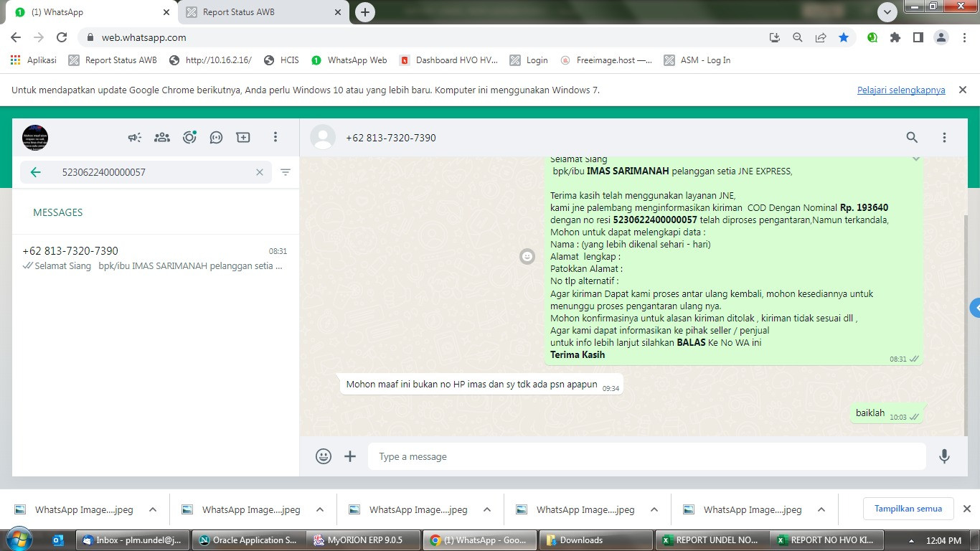
Task: Click the 'baiklah' message bubble
Action: coord(886,413)
